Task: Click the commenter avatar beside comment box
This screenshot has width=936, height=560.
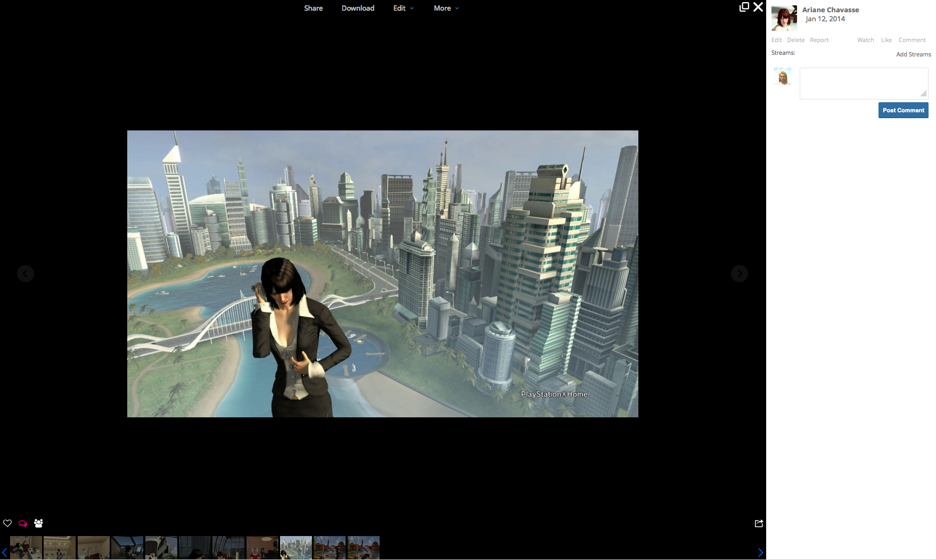Action: 783,76
